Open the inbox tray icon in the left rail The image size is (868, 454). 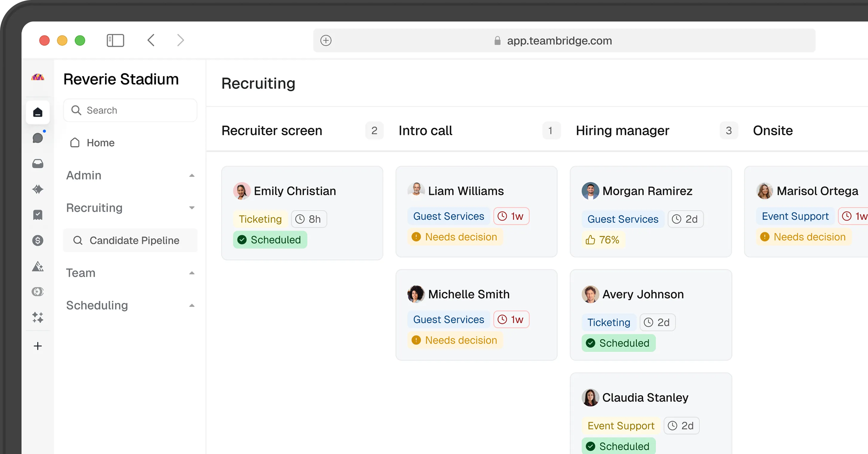coord(38,164)
